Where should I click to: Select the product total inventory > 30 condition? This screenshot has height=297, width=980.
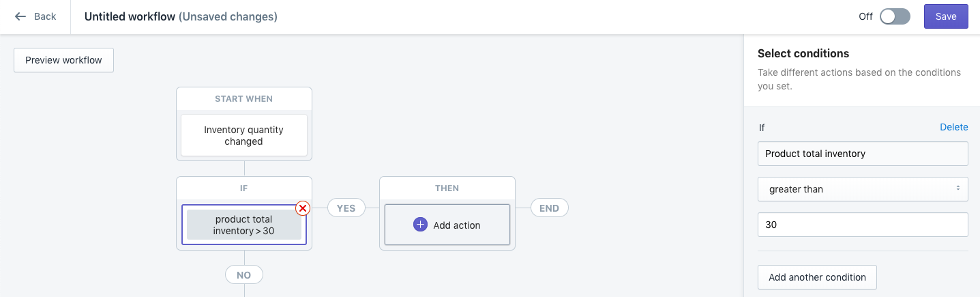[x=243, y=225]
